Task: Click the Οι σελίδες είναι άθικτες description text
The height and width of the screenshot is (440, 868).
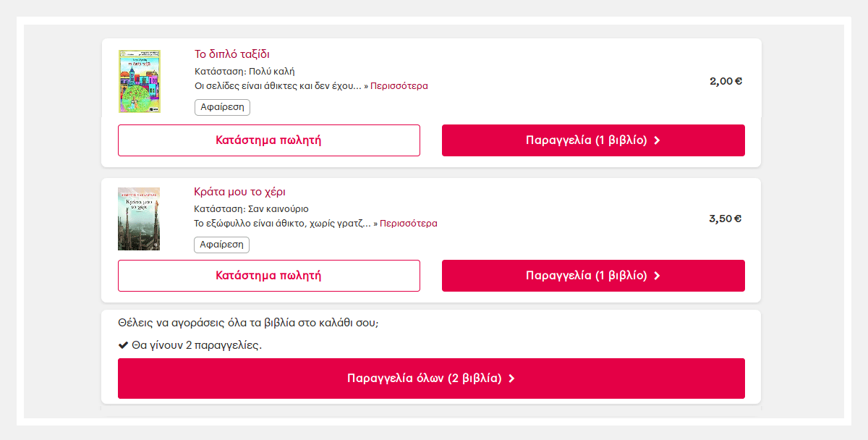Action: pos(278,86)
